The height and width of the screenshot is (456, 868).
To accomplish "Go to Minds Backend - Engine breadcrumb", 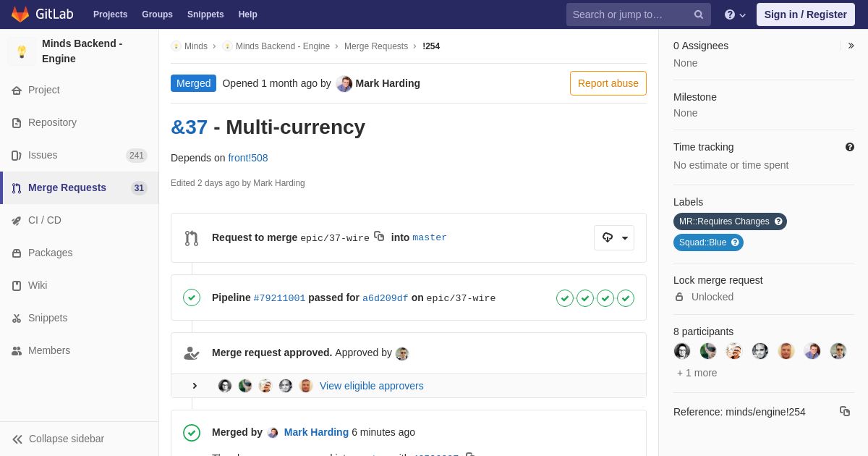I will click(x=283, y=46).
